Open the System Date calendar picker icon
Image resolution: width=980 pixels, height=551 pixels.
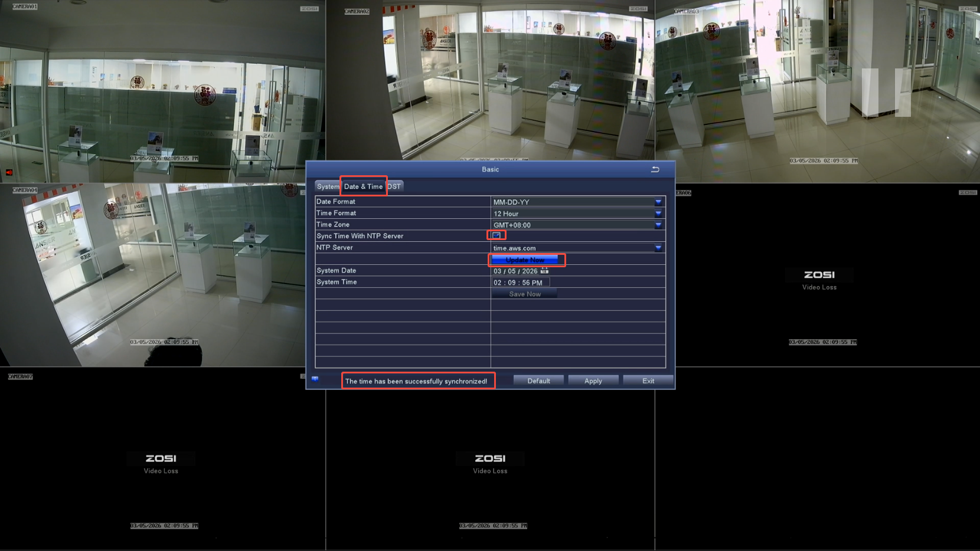544,271
